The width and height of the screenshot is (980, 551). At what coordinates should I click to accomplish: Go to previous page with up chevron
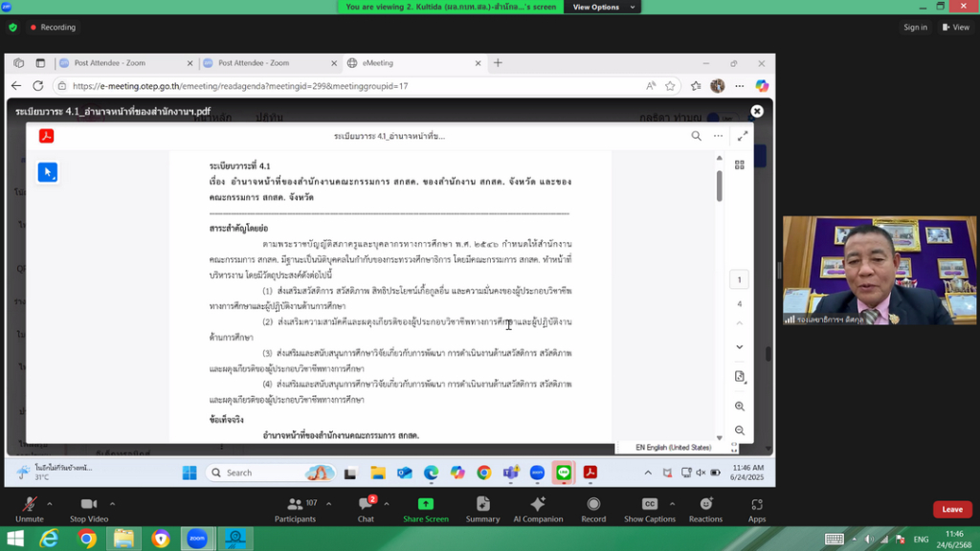(x=740, y=323)
